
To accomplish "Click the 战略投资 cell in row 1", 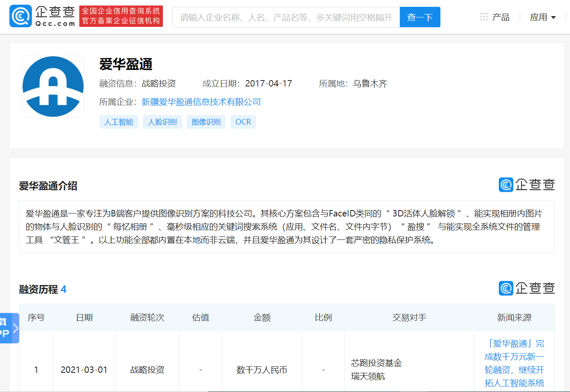I will [x=148, y=370].
